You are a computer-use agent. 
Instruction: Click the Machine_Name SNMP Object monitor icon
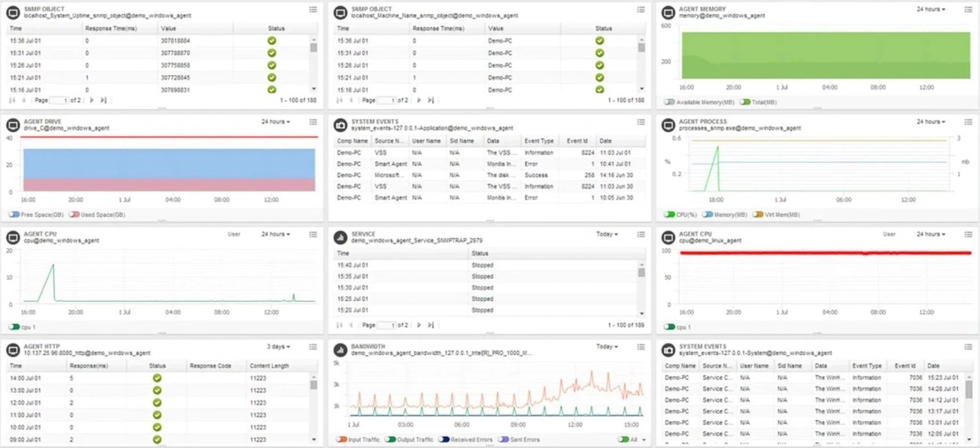[x=340, y=12]
